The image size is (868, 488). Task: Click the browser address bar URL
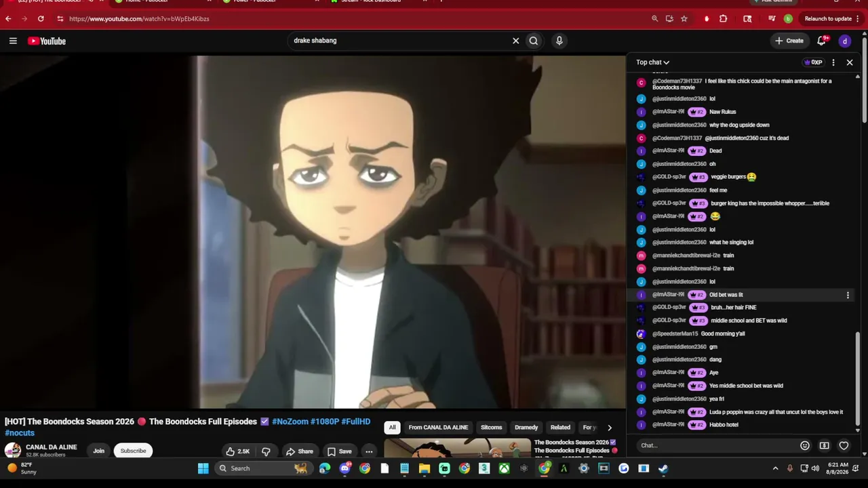(139, 19)
